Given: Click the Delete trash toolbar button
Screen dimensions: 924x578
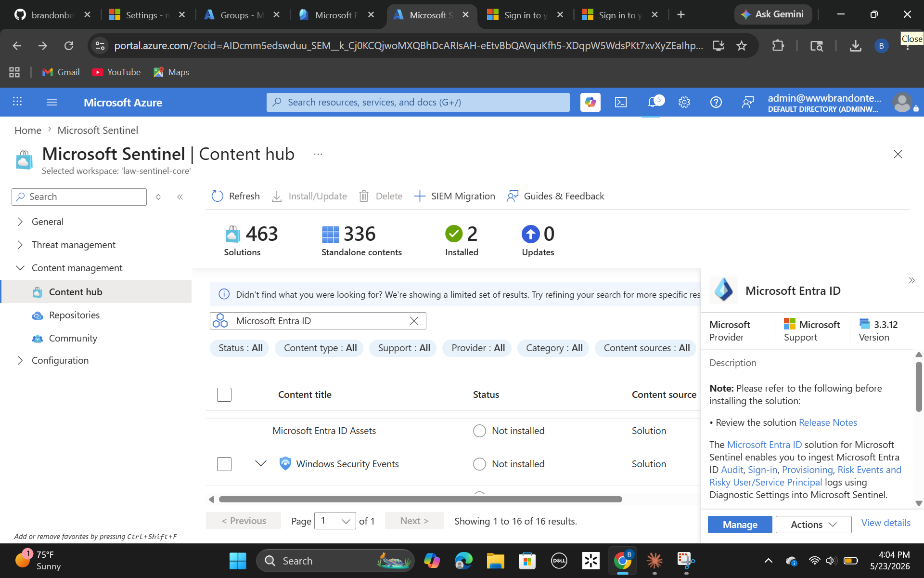Looking at the screenshot, I should (x=381, y=196).
